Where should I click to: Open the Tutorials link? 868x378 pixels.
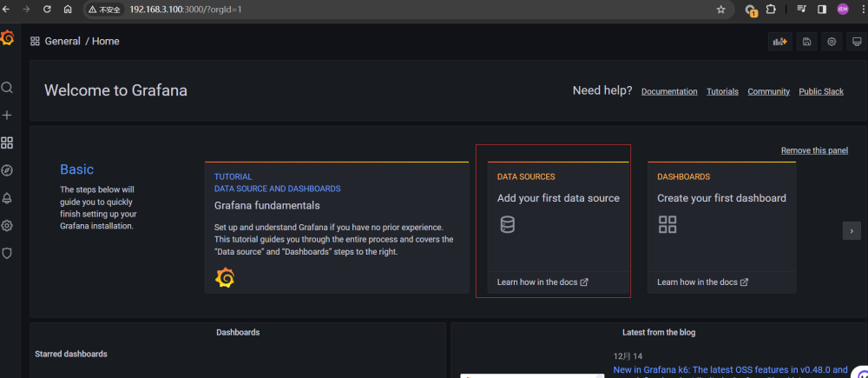(x=722, y=91)
